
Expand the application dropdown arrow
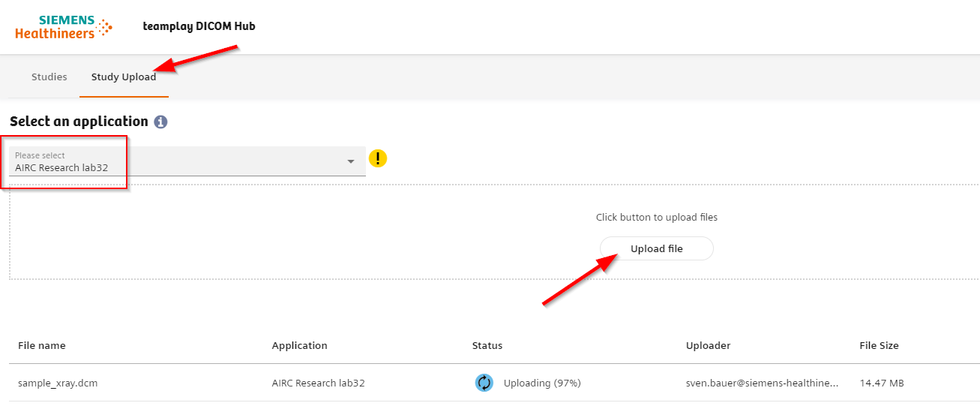(x=350, y=161)
